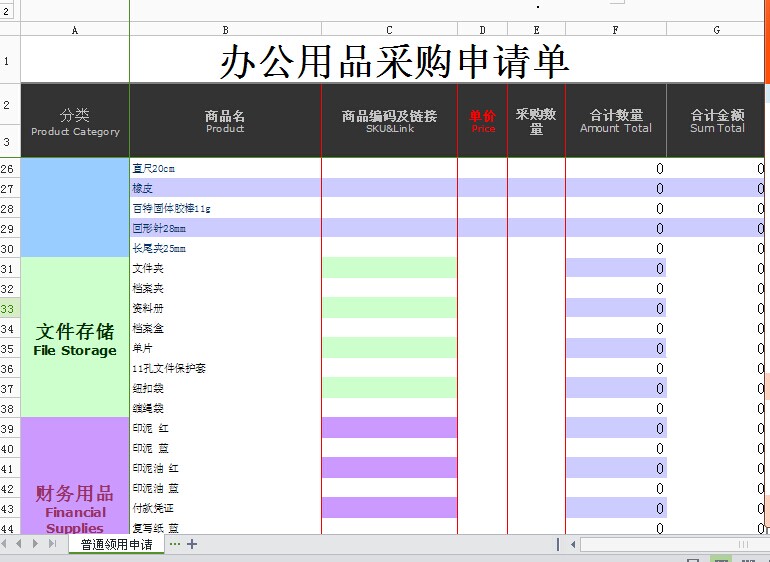Viewport: 770px width, 562px height.
Task: Click the horizontal scrollbar left arrow
Action: 573,544
